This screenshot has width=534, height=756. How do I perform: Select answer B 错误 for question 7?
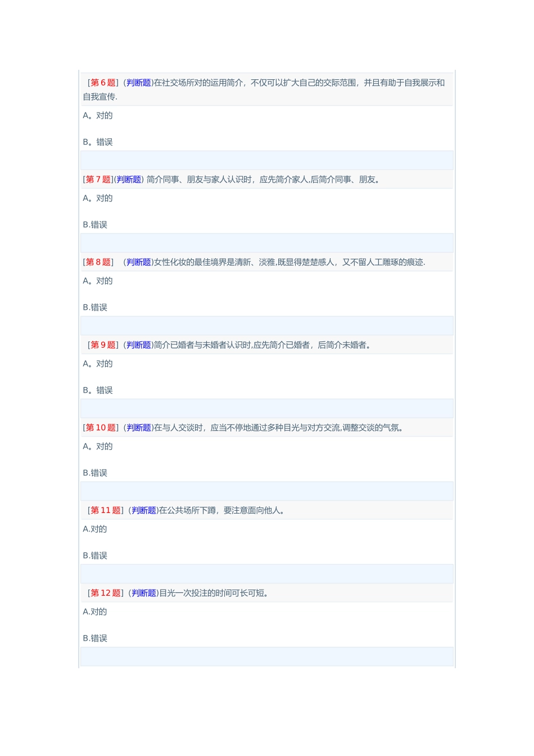95,224
